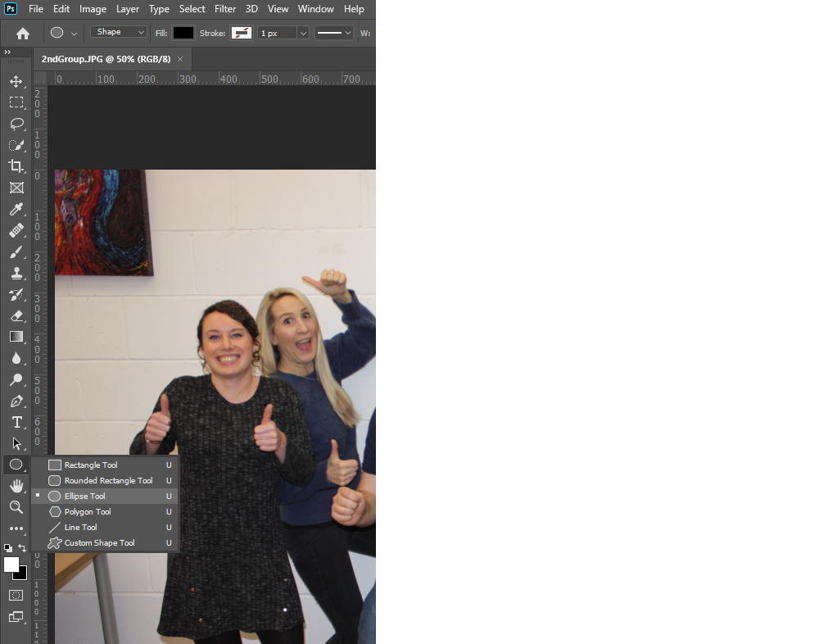
Task: Swap foreground and background colors
Action: (22, 548)
